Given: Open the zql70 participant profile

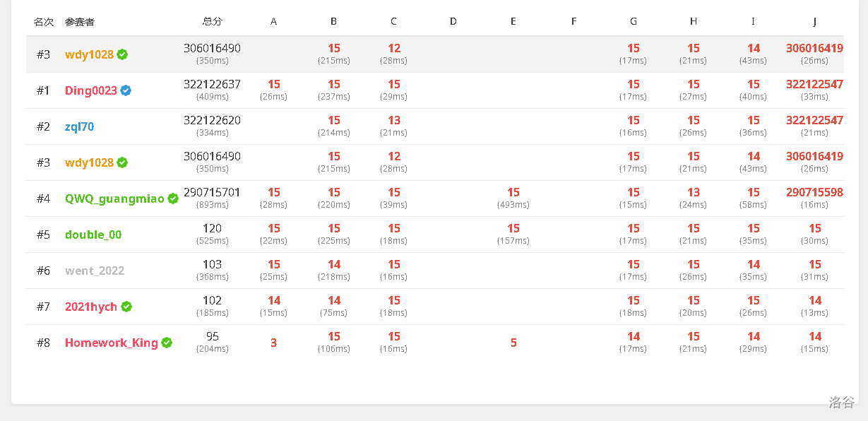Looking at the screenshot, I should coord(79,127).
